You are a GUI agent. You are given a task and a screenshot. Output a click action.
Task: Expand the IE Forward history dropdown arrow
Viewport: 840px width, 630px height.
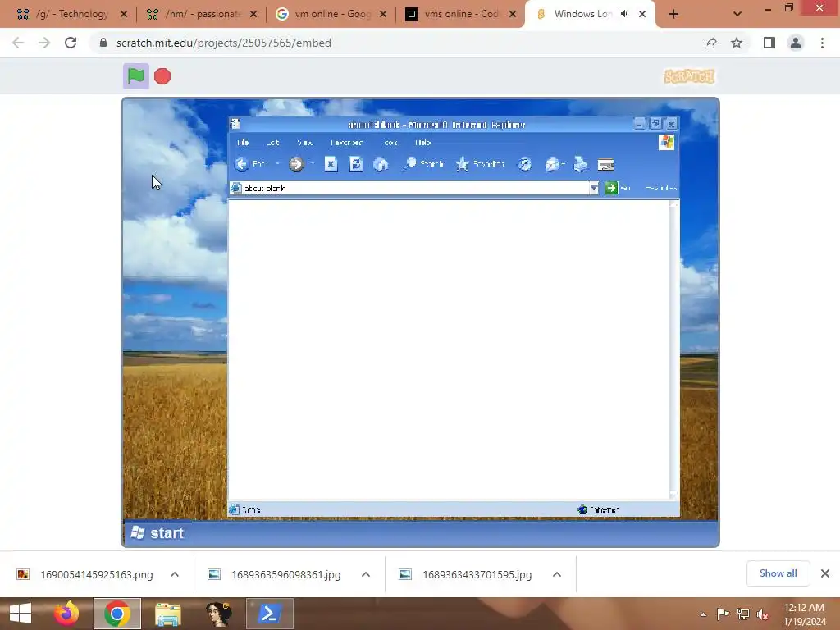pos(313,164)
